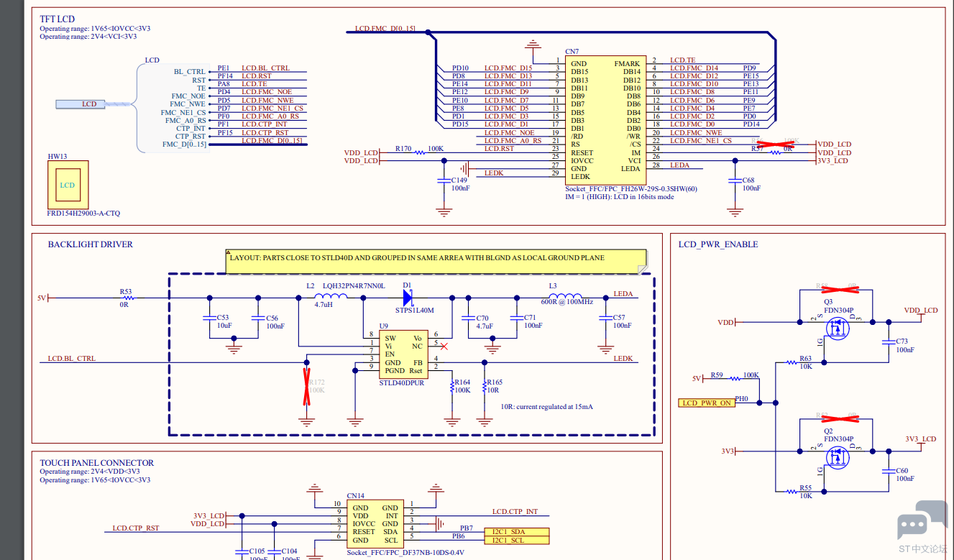Select the R170 resistor label
This screenshot has width=954, height=560.
point(403,149)
